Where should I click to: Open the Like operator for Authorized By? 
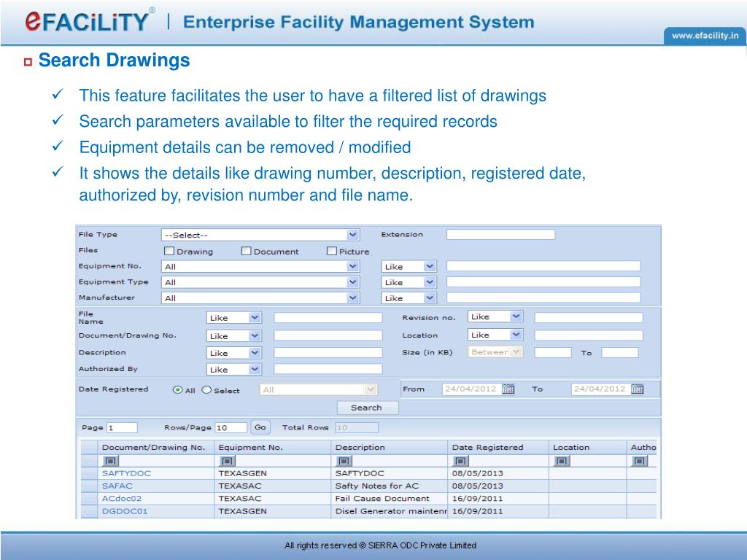(234, 370)
